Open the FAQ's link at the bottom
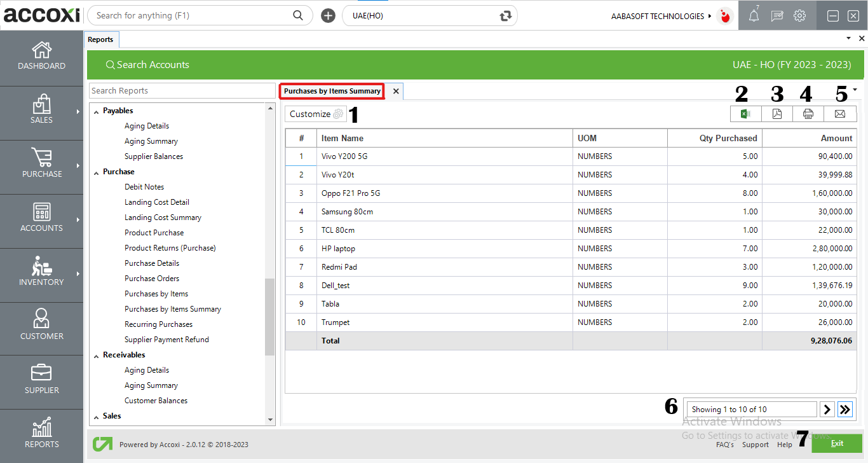The height and width of the screenshot is (463, 868). [725, 445]
